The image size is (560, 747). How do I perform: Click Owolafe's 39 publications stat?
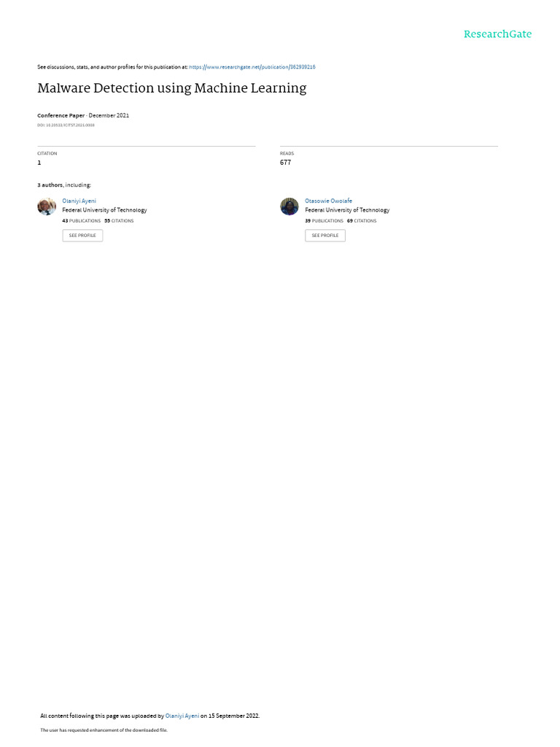(x=324, y=221)
